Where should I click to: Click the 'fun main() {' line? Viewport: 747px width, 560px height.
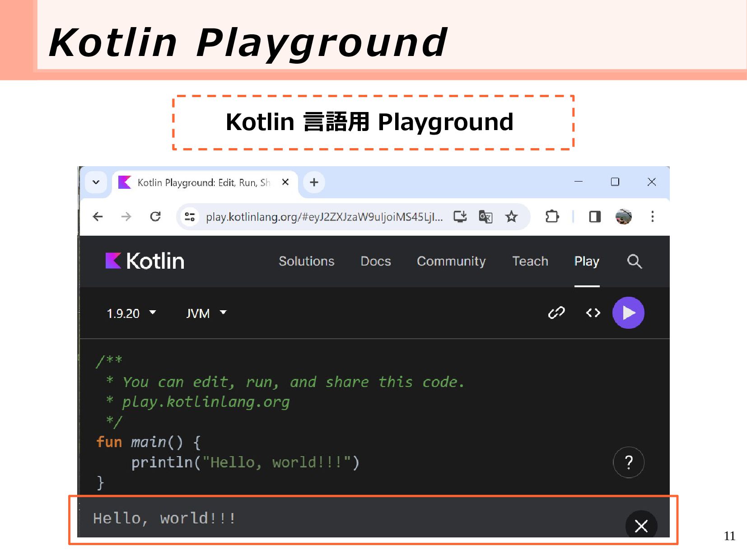pos(149,442)
